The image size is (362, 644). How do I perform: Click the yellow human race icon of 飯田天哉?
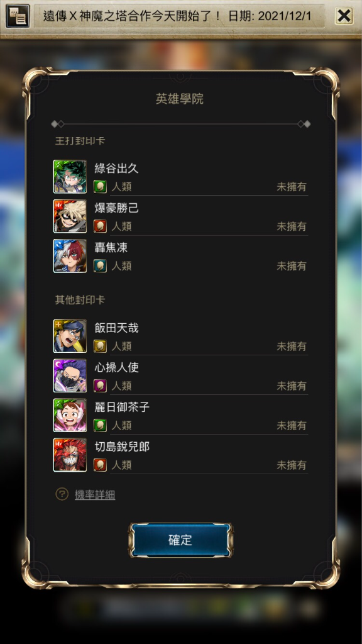pos(100,347)
